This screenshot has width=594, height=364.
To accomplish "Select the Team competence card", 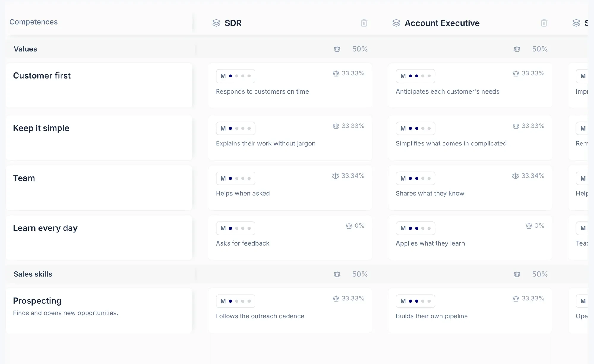I will [99, 188].
